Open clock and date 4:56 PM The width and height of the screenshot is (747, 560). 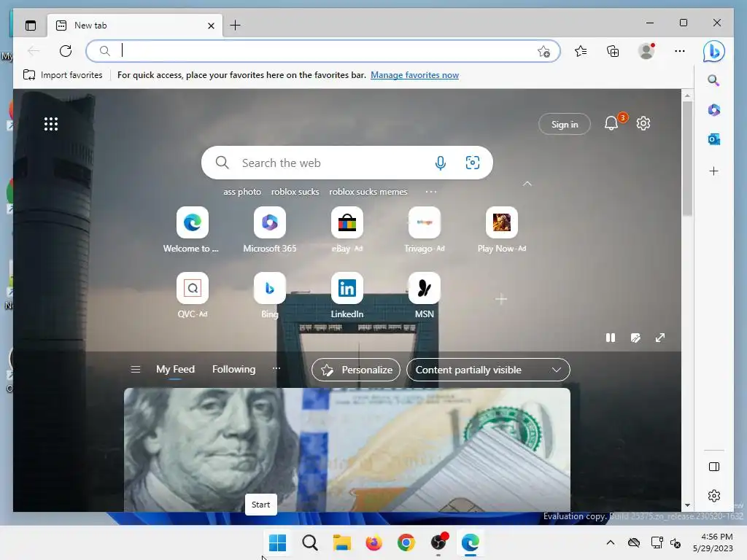(x=713, y=542)
